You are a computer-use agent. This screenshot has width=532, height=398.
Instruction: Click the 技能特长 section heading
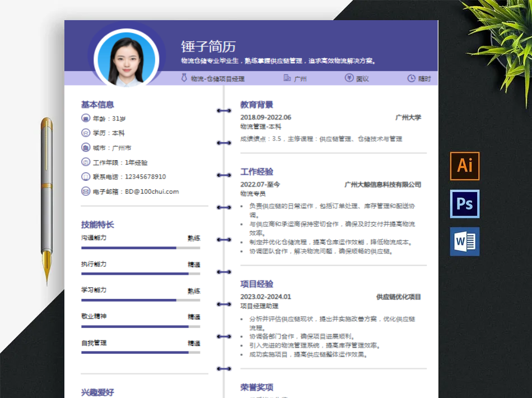(x=97, y=224)
